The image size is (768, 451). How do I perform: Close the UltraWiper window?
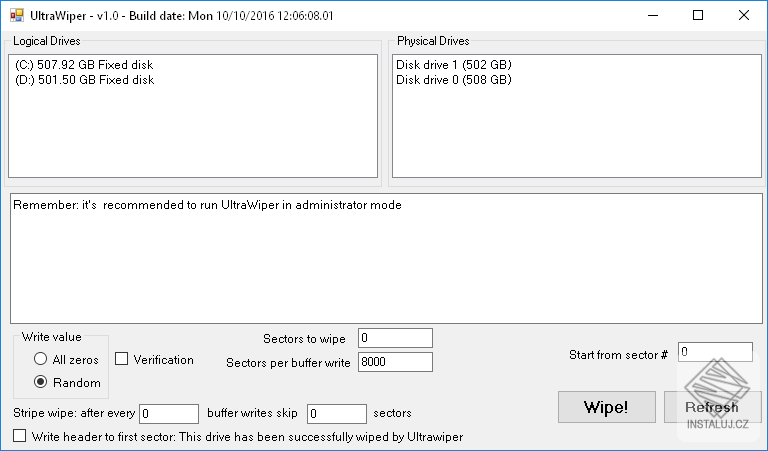(744, 15)
